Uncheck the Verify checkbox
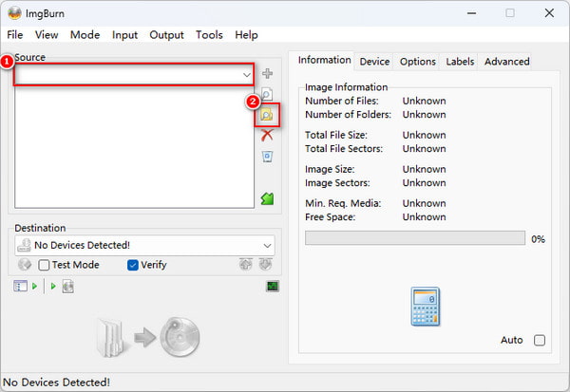This screenshot has height=392, width=570. (133, 265)
